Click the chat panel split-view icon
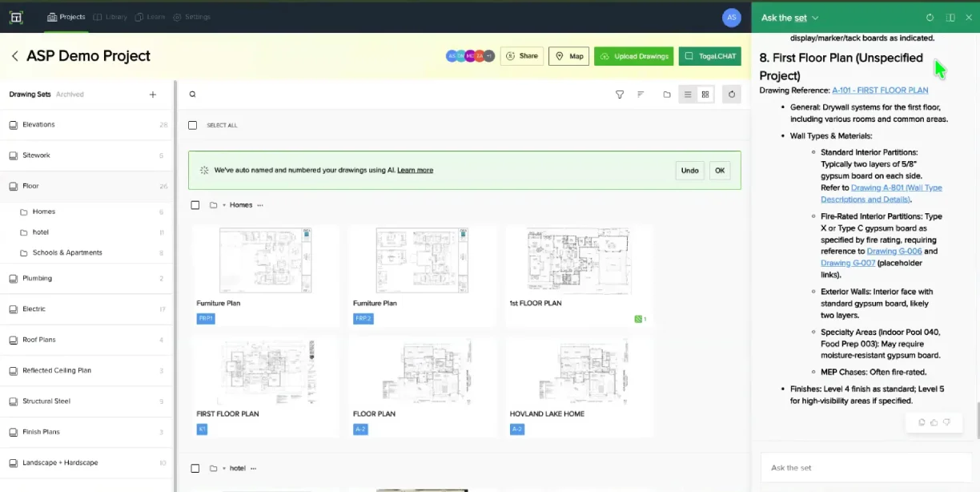The height and width of the screenshot is (492, 980). pos(950,18)
